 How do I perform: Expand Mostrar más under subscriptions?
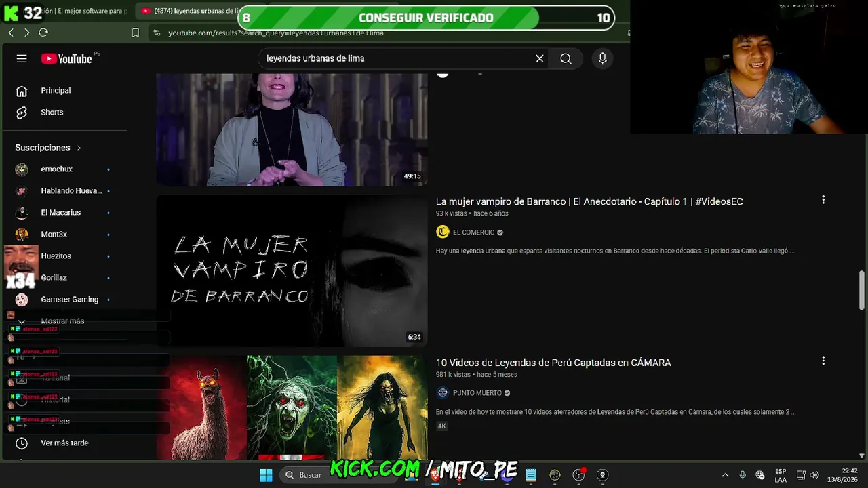pyautogui.click(x=64, y=321)
